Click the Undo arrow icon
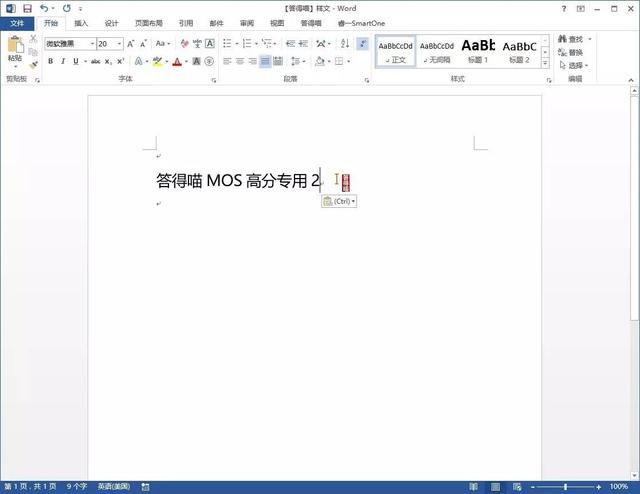This screenshot has width=640, height=494. [x=44, y=8]
